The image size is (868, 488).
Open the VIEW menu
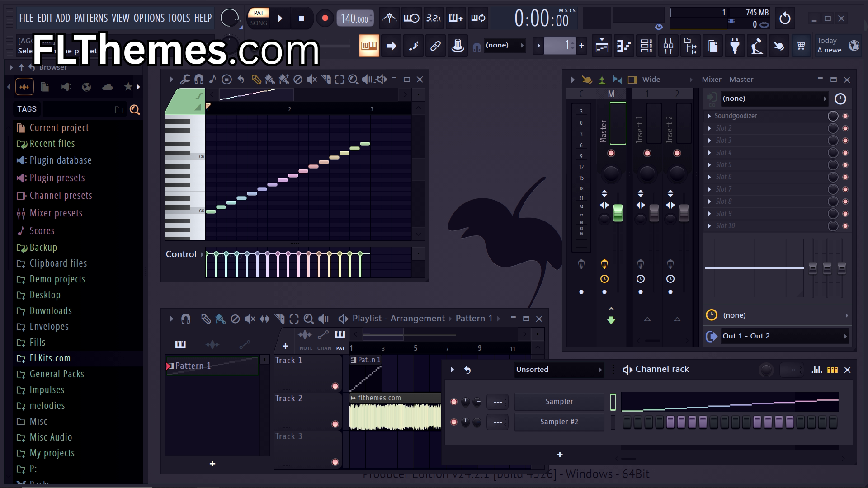pyautogui.click(x=121, y=18)
